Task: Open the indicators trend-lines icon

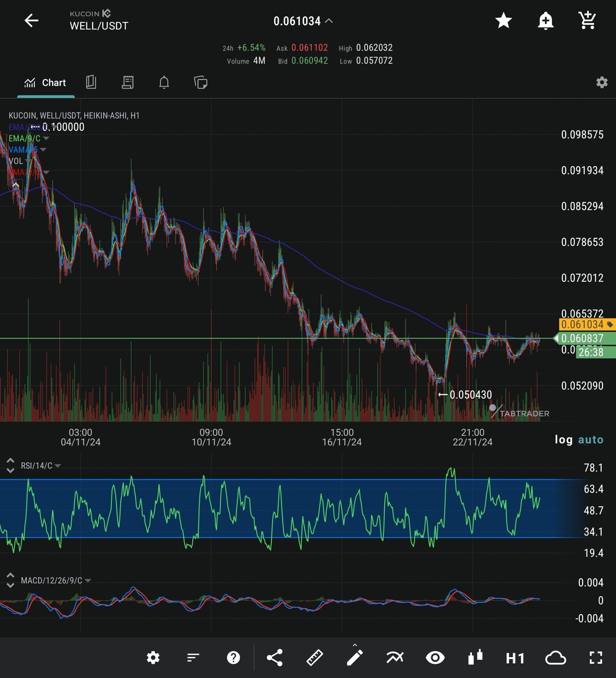Action: click(395, 658)
